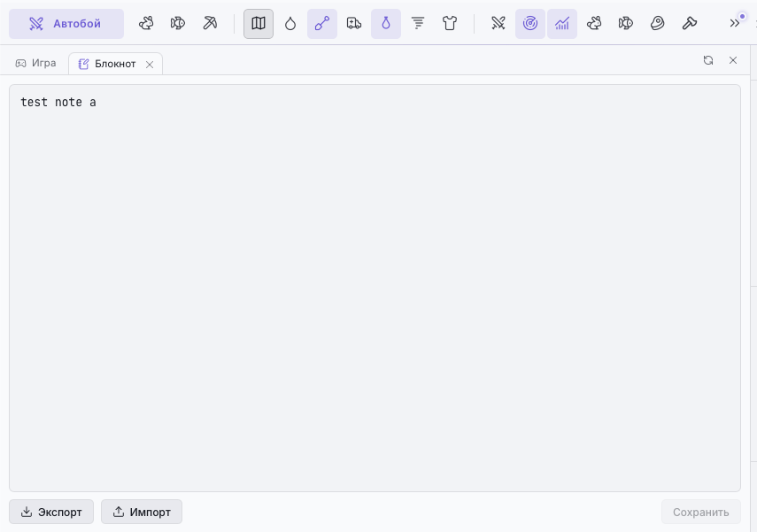
Task: Click the fish icon beside the steak
Action: tap(626, 24)
